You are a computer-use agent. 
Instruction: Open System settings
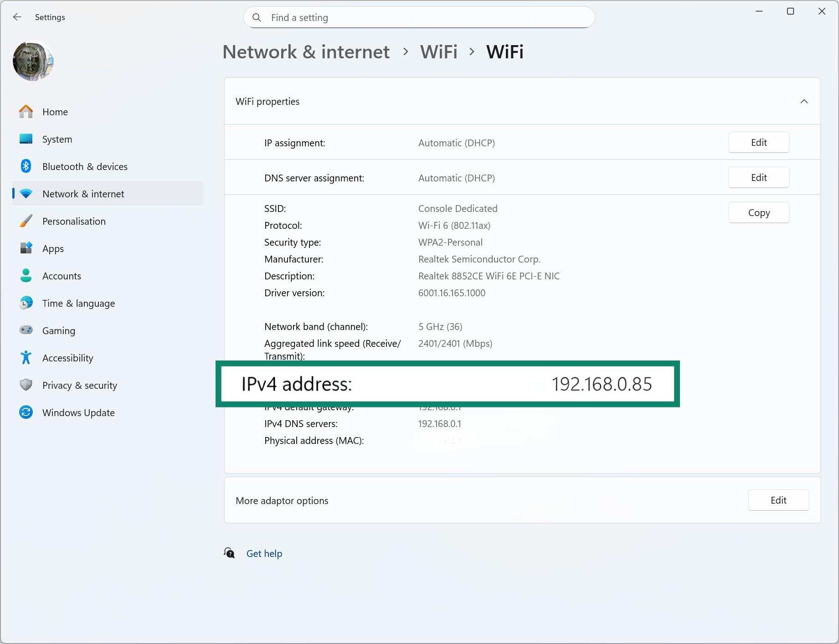point(108,139)
